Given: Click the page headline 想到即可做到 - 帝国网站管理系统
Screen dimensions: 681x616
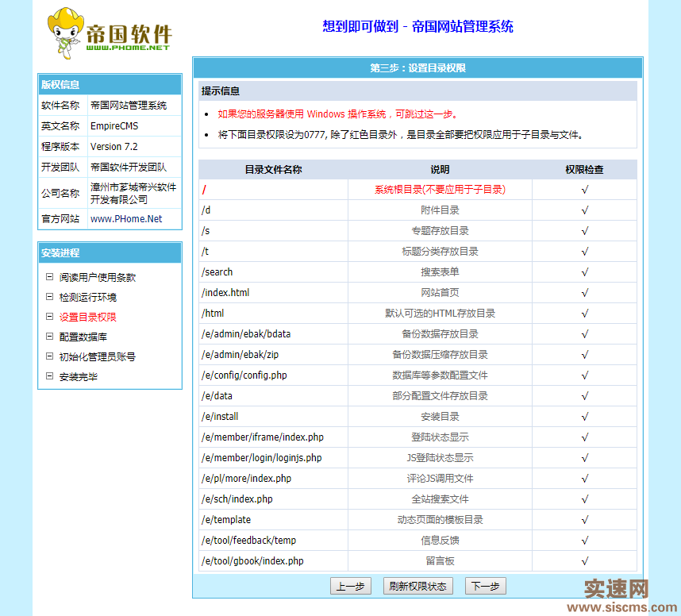Looking at the screenshot, I should click(x=417, y=26).
